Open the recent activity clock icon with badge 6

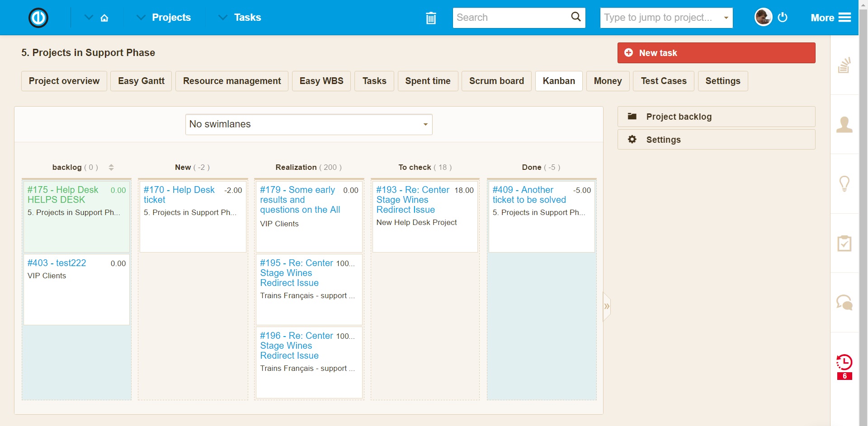[844, 361]
